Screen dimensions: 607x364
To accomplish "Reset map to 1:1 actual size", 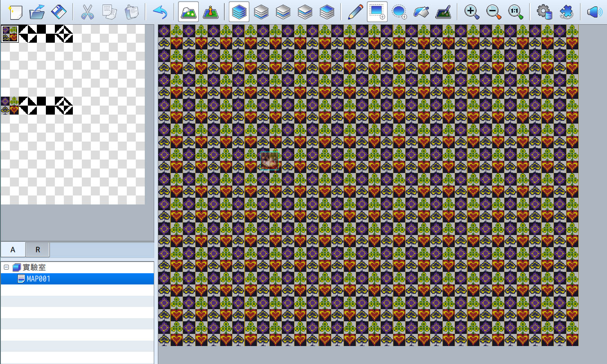I will tap(516, 12).
